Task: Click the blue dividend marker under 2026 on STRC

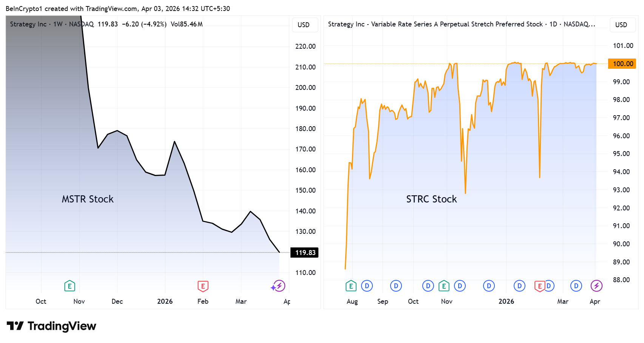Action: (x=519, y=286)
